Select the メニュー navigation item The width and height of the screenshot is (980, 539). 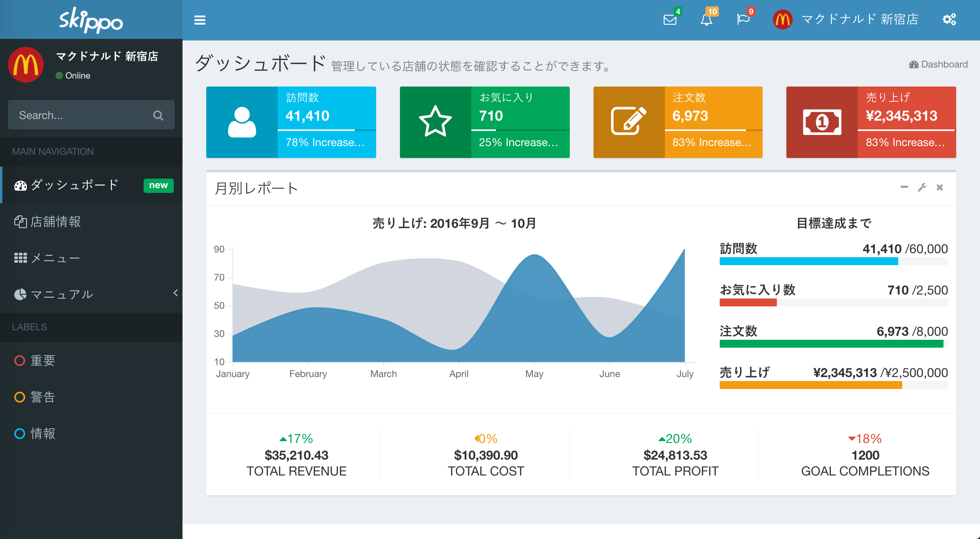[56, 258]
